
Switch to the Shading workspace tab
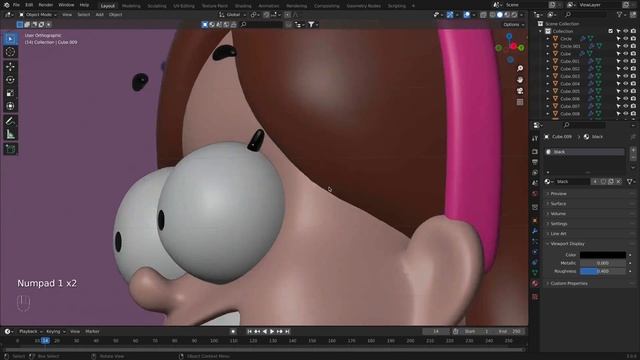coord(243,6)
